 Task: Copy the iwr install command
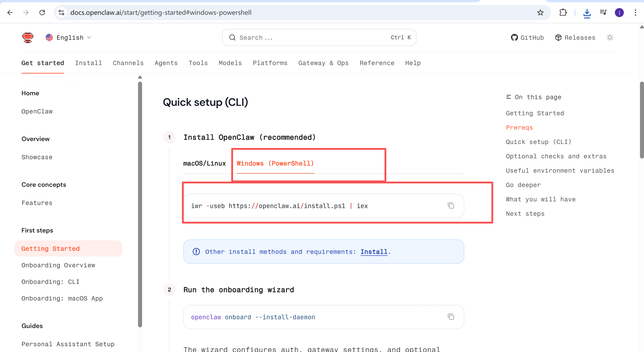pyautogui.click(x=451, y=206)
